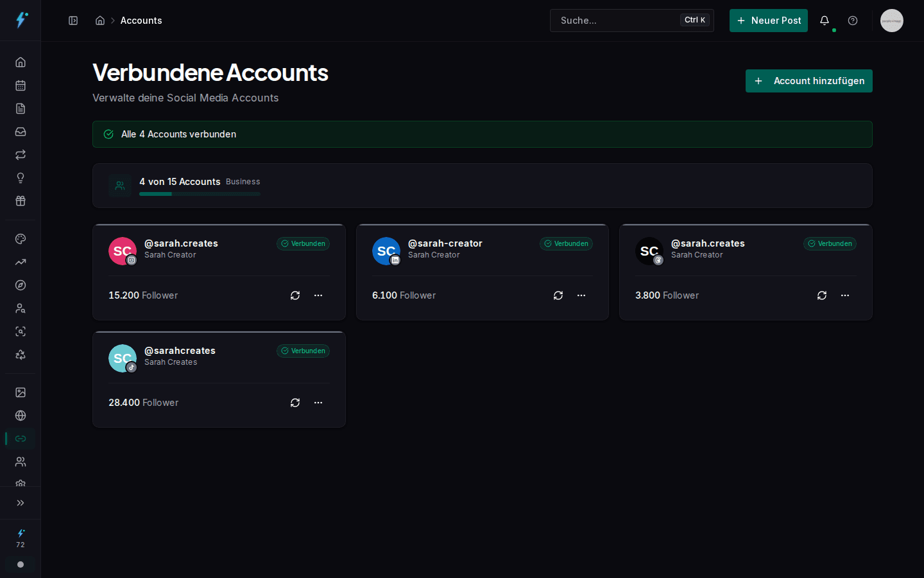This screenshot has width=924, height=578.
Task: Open the repeat arrows icon in sidebar
Action: (x=21, y=155)
